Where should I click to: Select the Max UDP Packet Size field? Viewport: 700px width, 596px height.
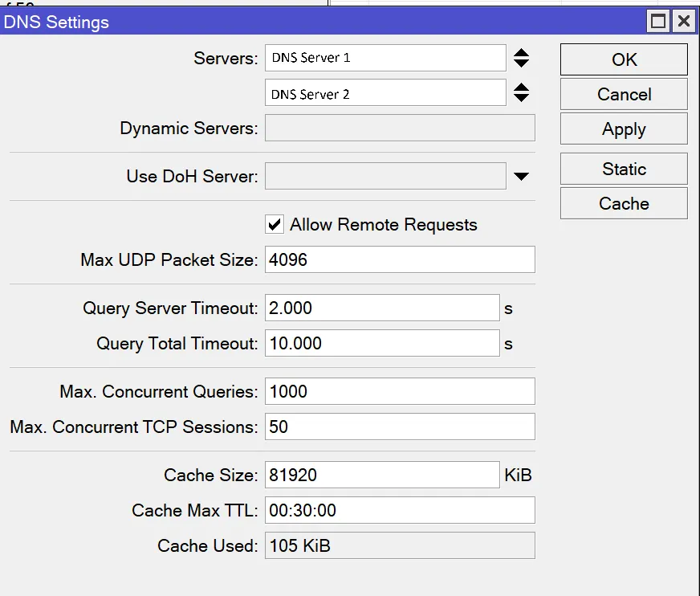tap(400, 259)
